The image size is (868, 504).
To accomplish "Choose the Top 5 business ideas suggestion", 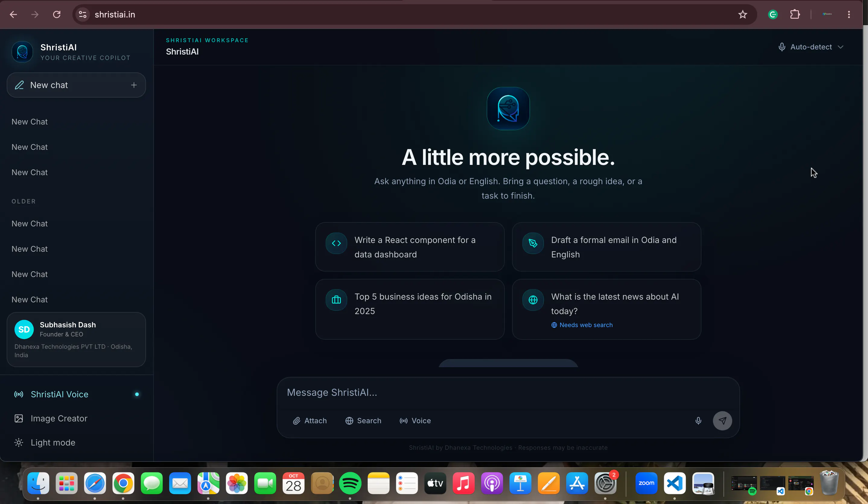I will [410, 309].
